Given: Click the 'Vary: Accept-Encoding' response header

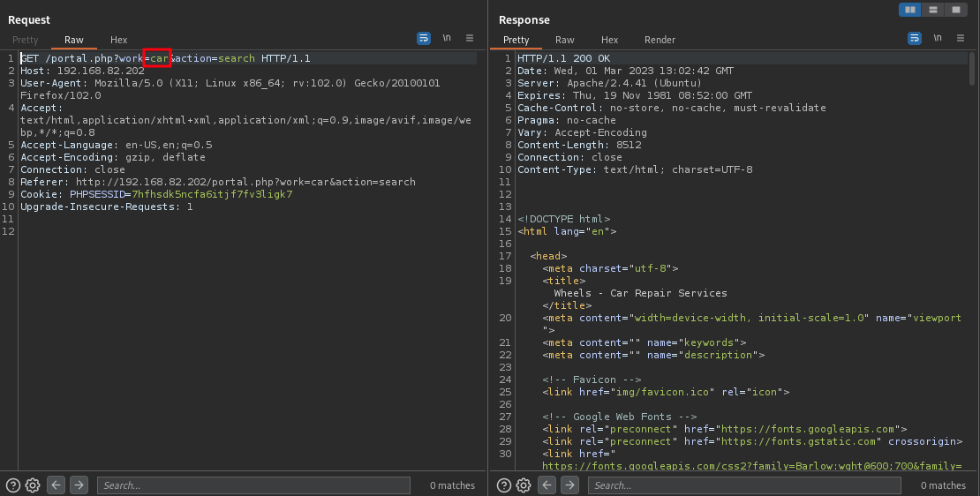Looking at the screenshot, I should 582,132.
